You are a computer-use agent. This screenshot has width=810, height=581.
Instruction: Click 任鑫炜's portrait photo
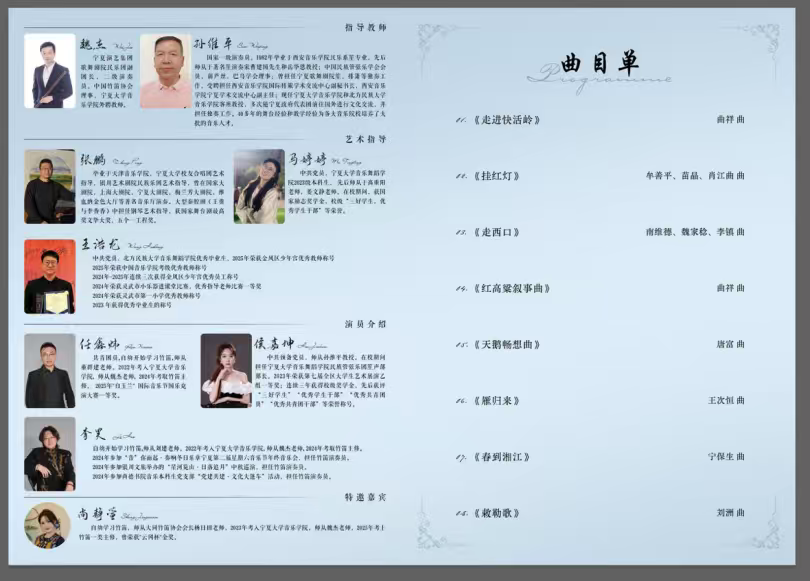click(x=50, y=370)
